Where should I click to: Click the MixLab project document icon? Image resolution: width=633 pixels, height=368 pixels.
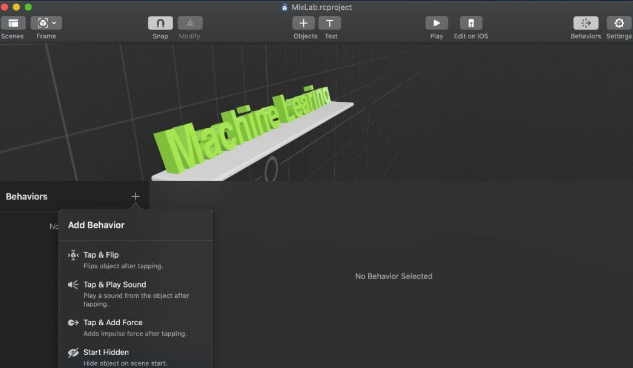pyautogui.click(x=285, y=7)
